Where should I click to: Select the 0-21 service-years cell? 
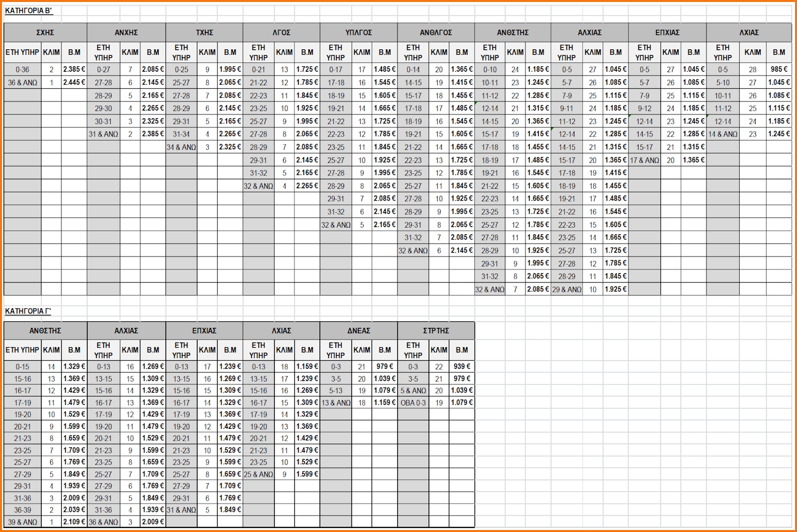click(259, 69)
